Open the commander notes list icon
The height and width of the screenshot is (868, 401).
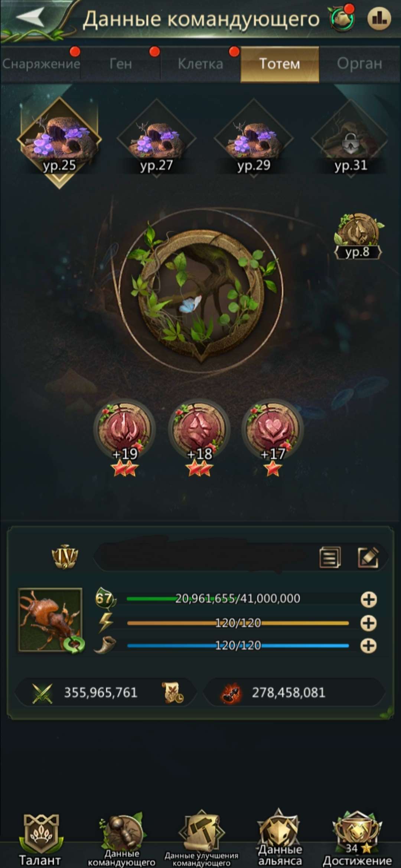330,558
